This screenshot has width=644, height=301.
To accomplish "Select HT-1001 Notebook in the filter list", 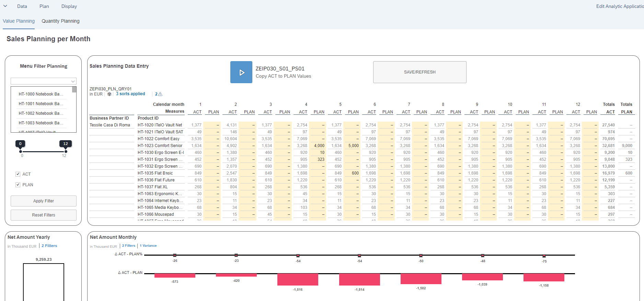I will coord(41,104).
